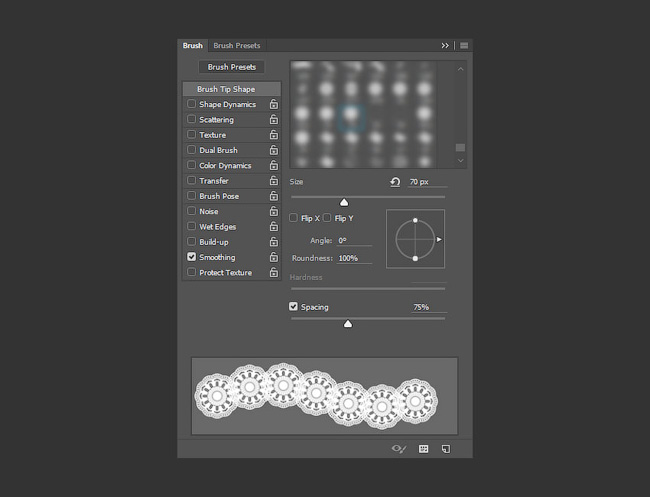
Task: Enable the Wet Edges checkbox
Action: [x=191, y=226]
